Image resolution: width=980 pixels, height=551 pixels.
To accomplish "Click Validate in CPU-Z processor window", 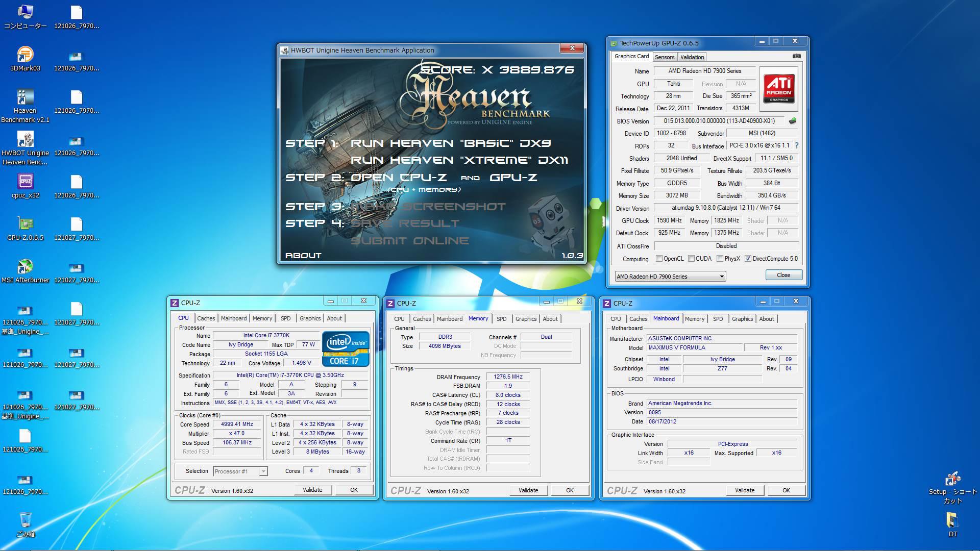I will tap(312, 490).
